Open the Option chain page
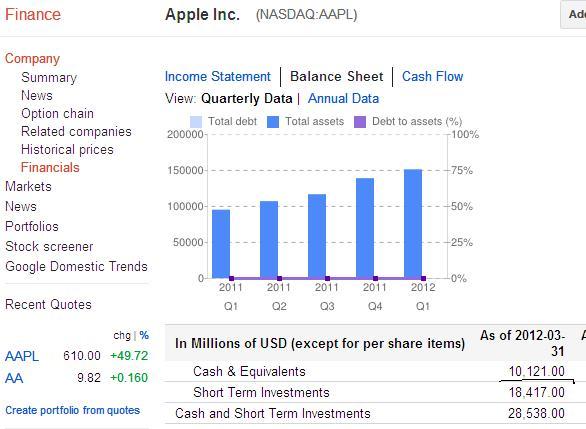The image size is (586, 429). [x=58, y=114]
